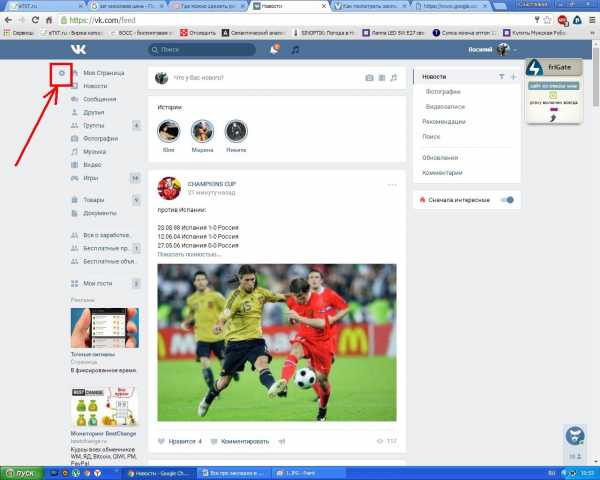Click the plus icon beside Новости tab
This screenshot has width=600, height=480.
[x=513, y=77]
